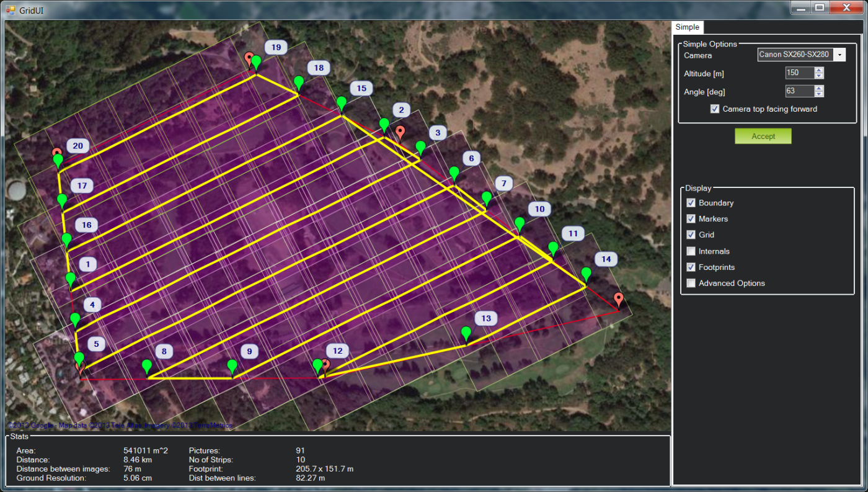This screenshot has width=868, height=492.
Task: Toggle Camera top facing forward checkbox
Action: [x=715, y=109]
